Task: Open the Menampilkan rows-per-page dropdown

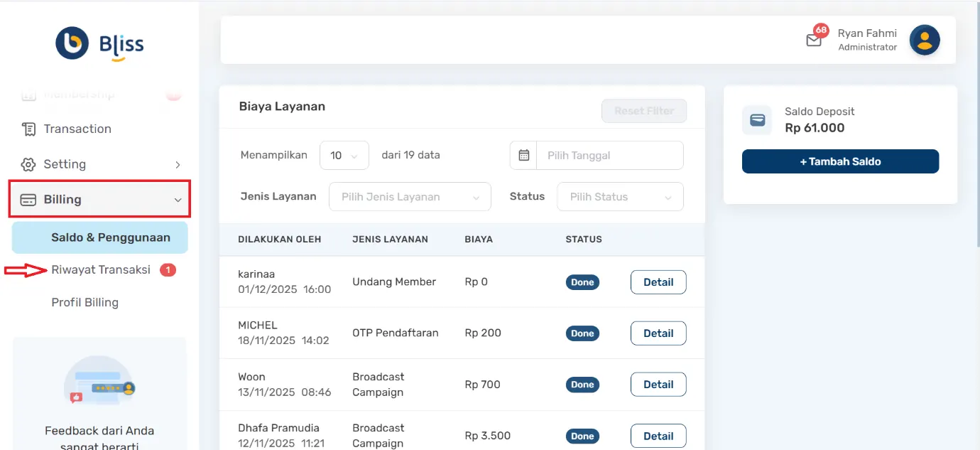Action: coord(344,155)
